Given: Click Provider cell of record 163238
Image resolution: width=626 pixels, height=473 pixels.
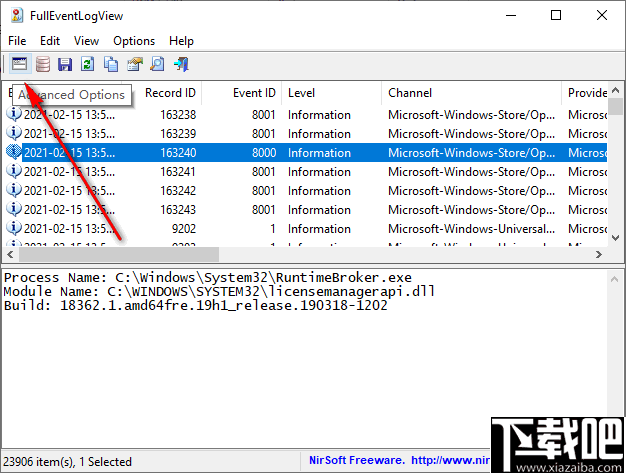Looking at the screenshot, I should coord(587,115).
